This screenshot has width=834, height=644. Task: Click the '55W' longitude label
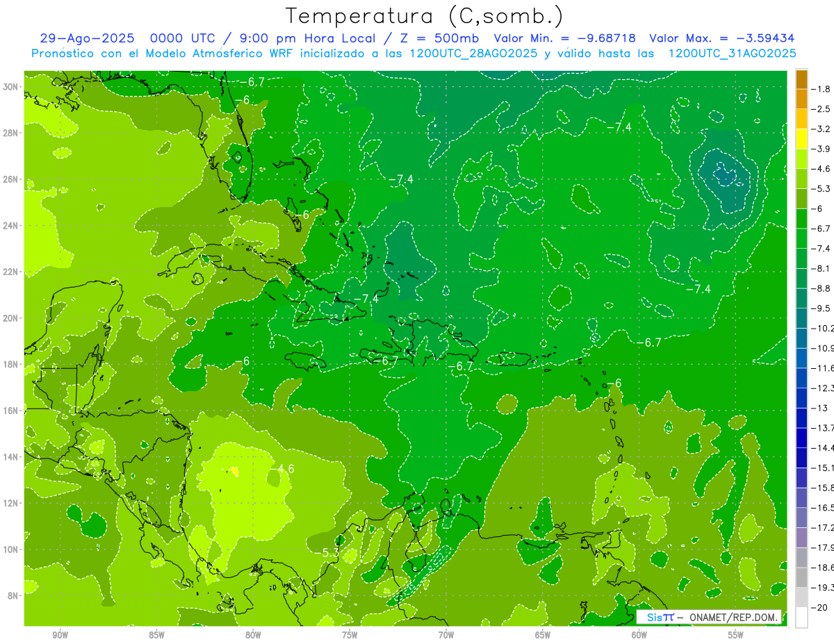pos(735,635)
